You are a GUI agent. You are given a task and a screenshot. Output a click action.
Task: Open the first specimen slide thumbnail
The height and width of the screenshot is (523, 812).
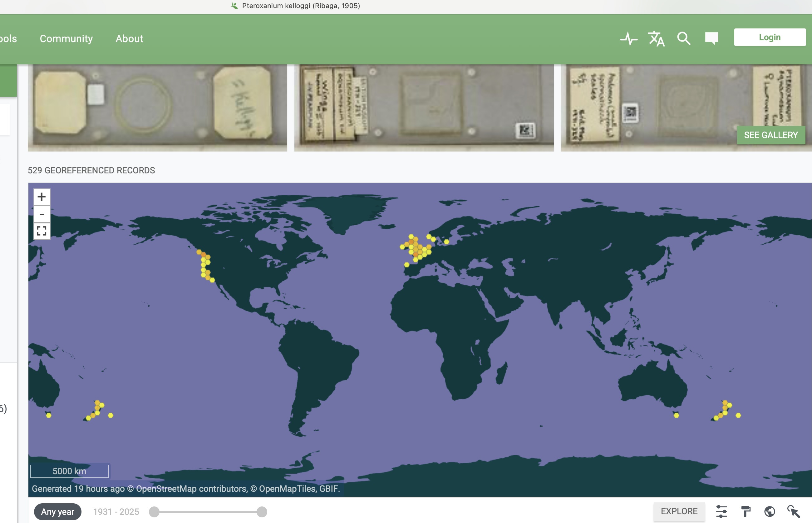coord(157,108)
